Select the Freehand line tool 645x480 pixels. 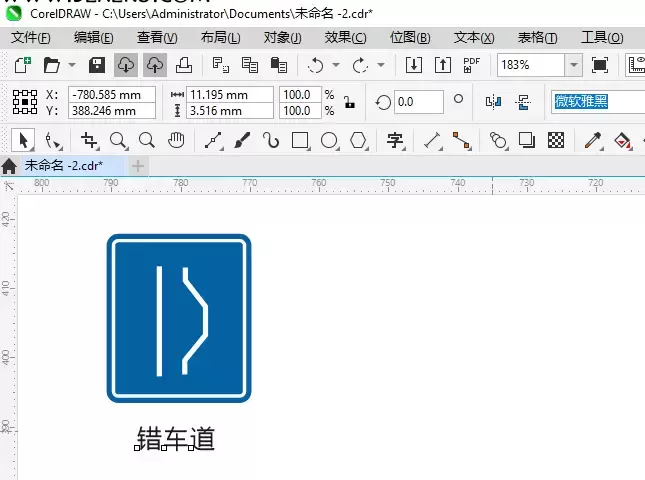point(213,140)
